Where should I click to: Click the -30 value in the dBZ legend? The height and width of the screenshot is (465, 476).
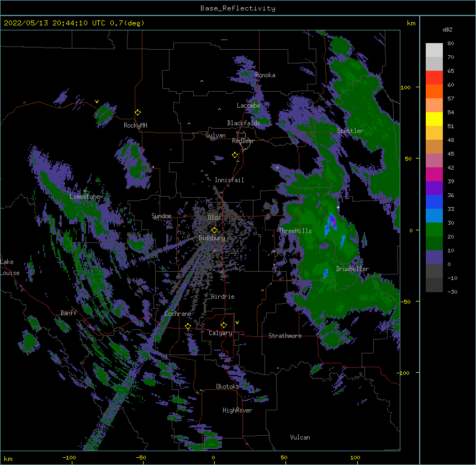point(452,292)
